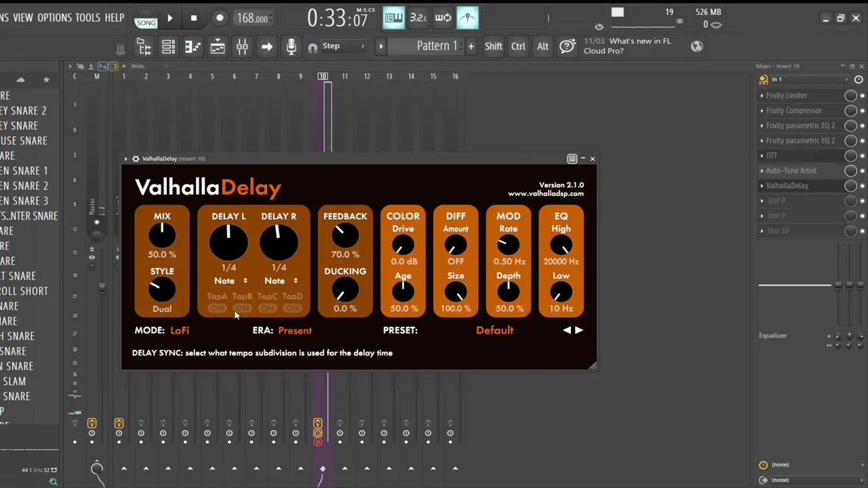Viewport: 868px width, 488px height.
Task: Click the mixer latency clock icon
Action: click(859, 79)
